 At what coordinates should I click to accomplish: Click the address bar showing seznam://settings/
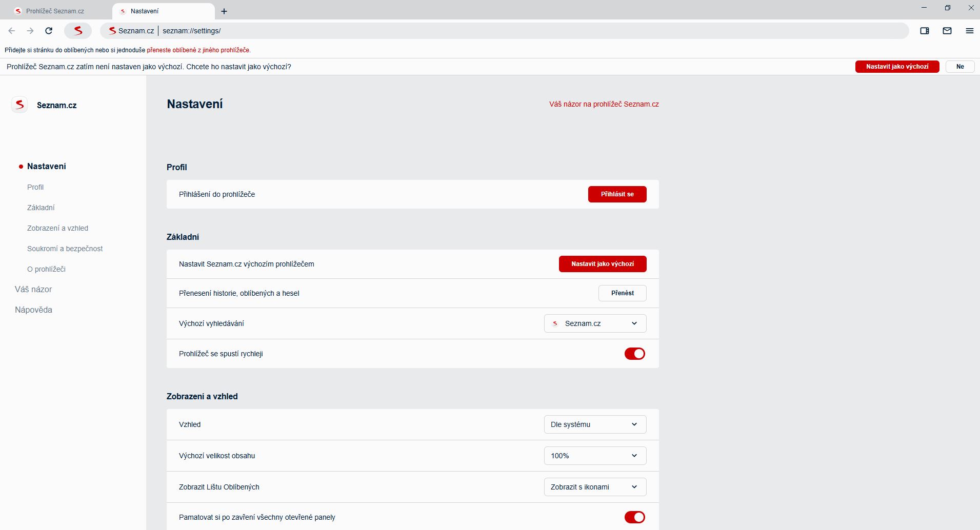point(505,31)
